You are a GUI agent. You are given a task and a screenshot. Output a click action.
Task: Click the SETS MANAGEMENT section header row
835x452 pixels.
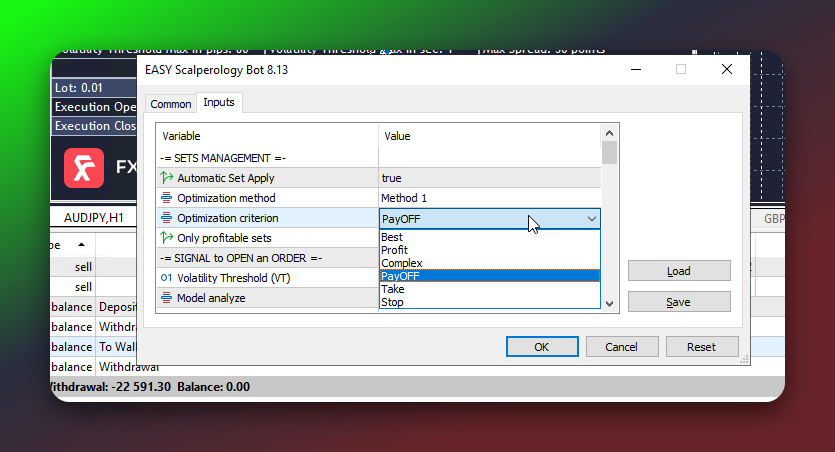[x=267, y=158]
